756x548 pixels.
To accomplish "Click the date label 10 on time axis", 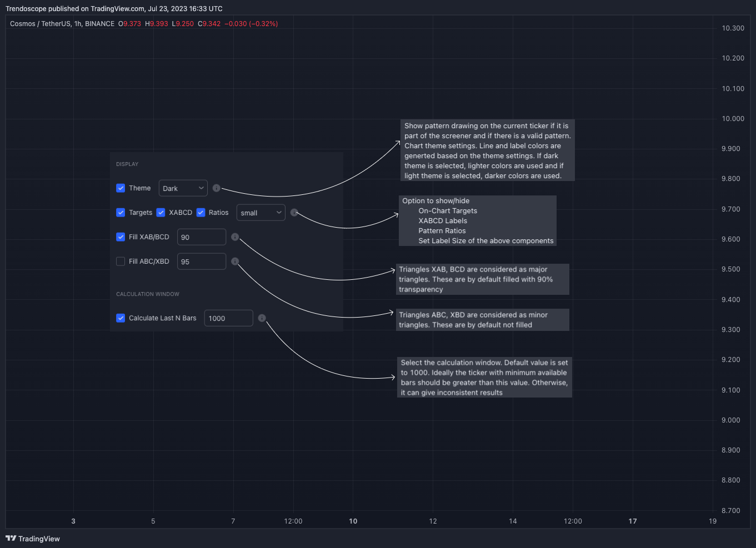I will point(353,521).
